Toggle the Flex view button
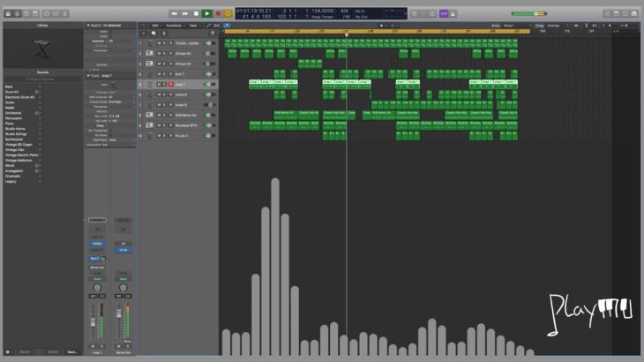 click(216, 26)
